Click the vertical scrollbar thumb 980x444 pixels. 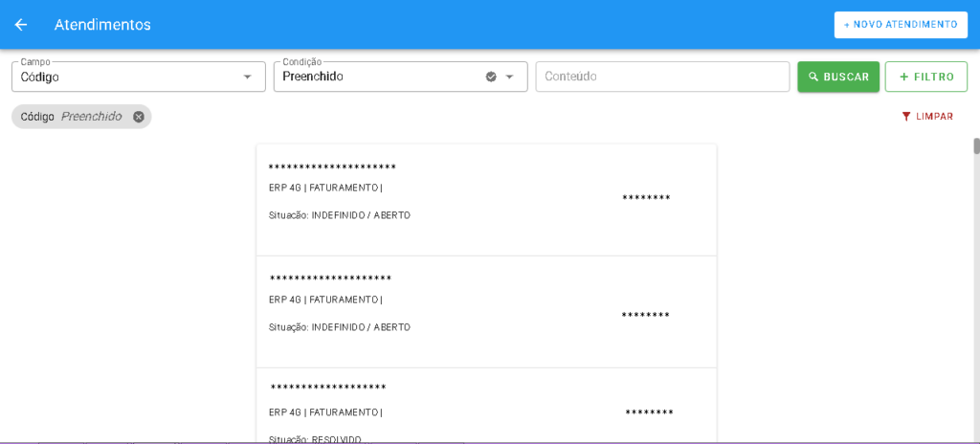pyautogui.click(x=976, y=146)
